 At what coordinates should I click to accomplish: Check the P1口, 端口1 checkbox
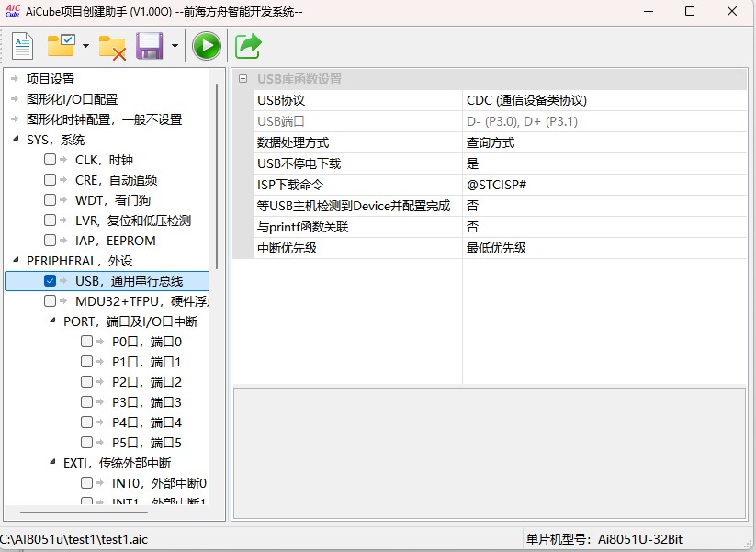(x=86, y=362)
